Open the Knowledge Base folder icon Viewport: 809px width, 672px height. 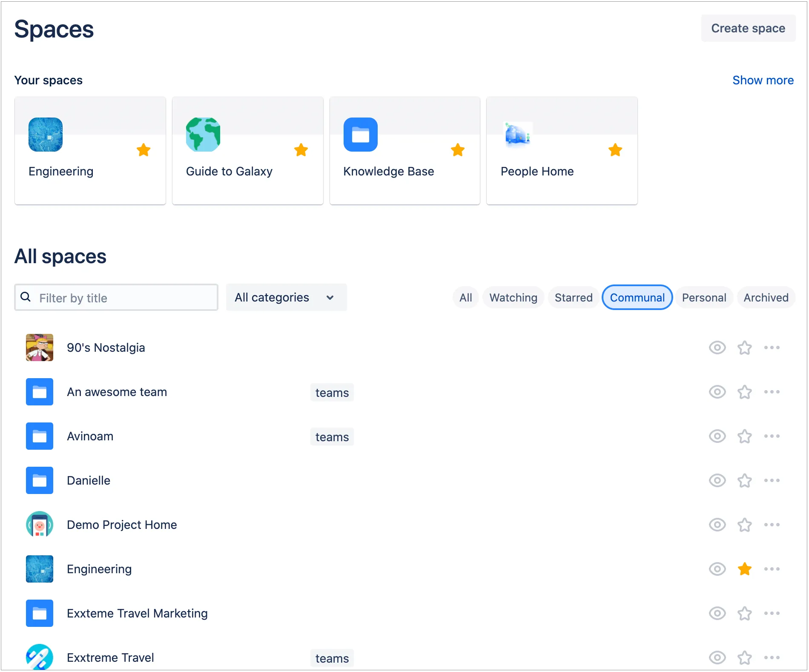tap(361, 135)
